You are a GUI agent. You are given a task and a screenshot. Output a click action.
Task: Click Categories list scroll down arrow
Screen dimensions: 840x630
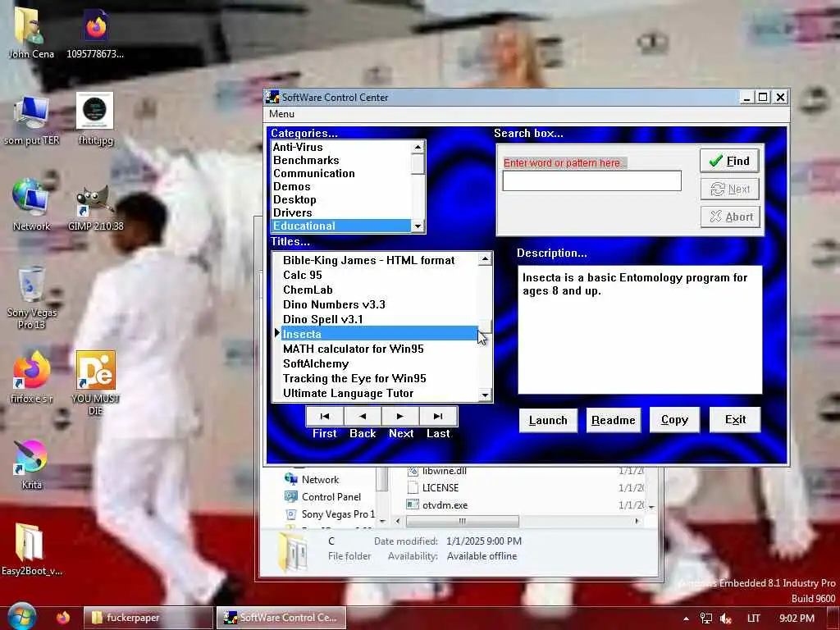(x=418, y=226)
